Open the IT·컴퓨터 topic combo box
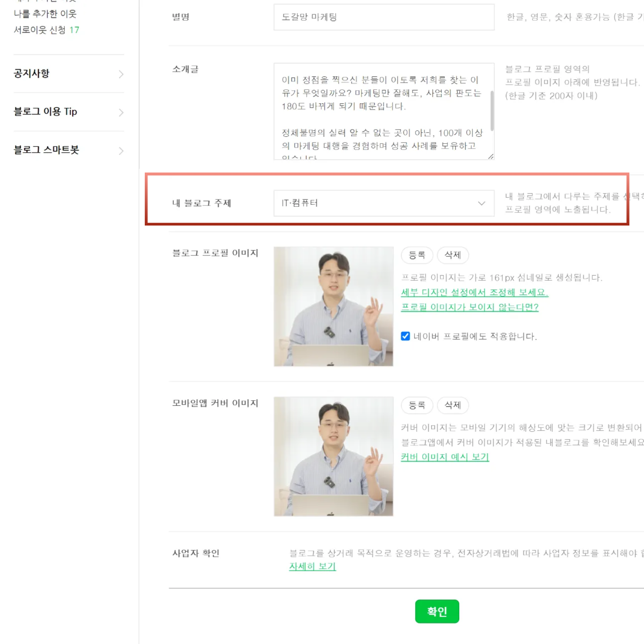 click(384, 203)
